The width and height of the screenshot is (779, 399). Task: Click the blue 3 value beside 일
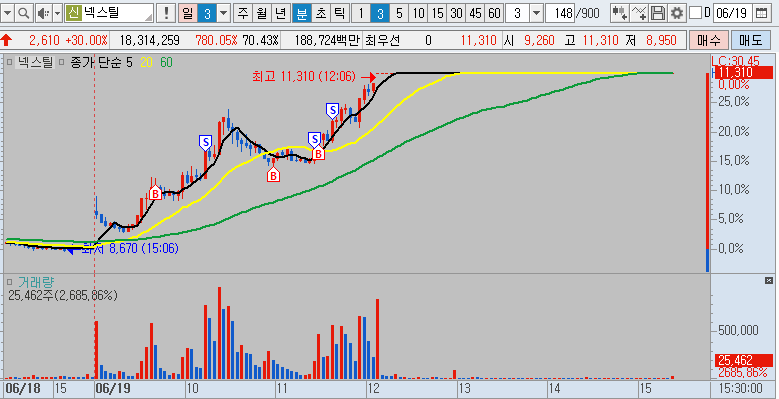pos(207,13)
